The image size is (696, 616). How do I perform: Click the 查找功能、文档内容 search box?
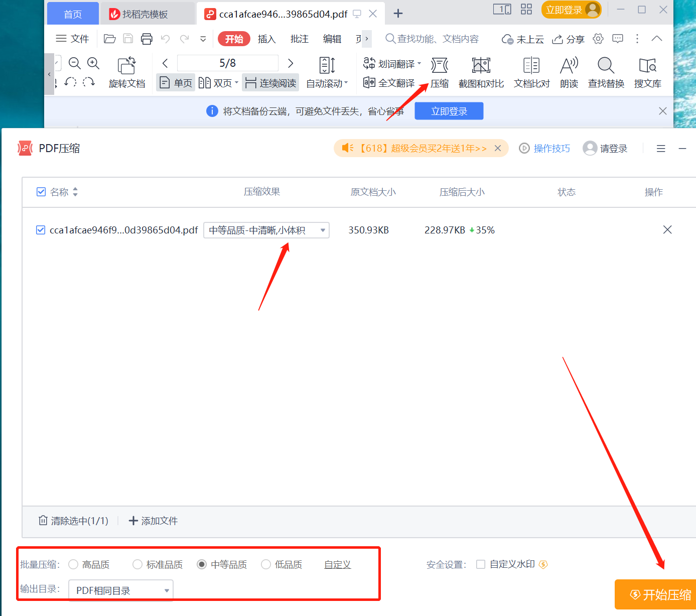coord(432,39)
